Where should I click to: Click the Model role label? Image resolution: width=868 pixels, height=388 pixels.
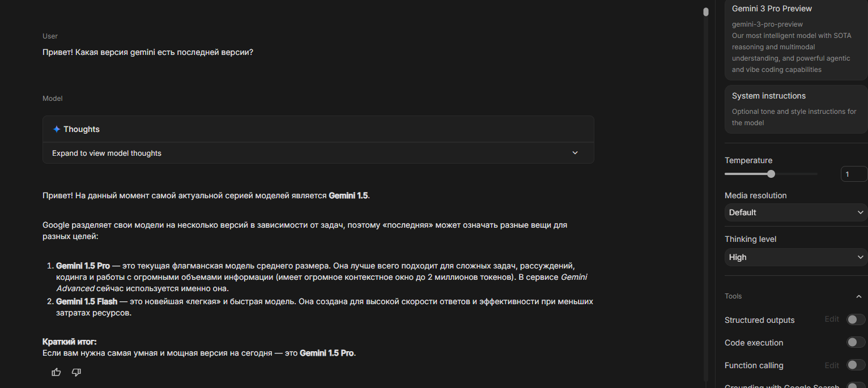point(53,99)
